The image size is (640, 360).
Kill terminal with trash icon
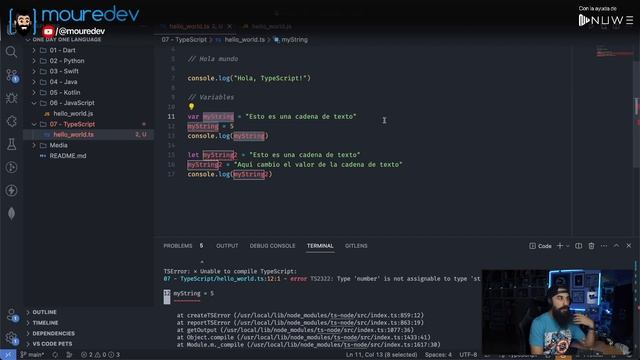591,246
